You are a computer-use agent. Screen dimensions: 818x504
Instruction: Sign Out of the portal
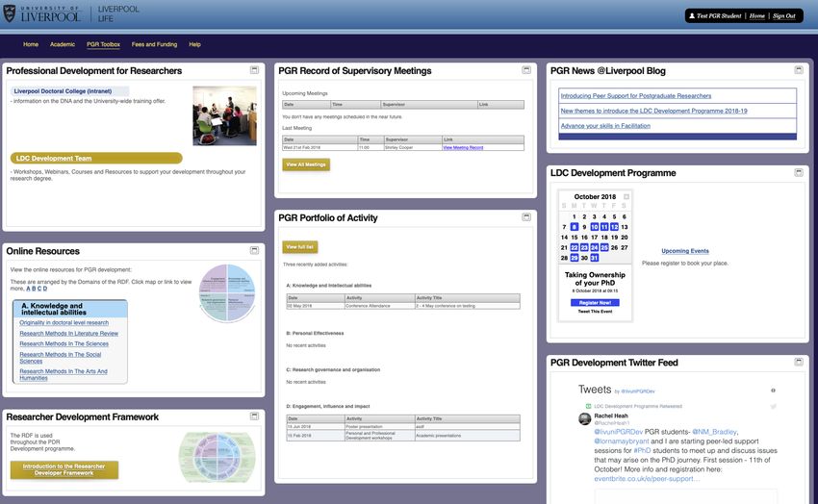pos(784,16)
